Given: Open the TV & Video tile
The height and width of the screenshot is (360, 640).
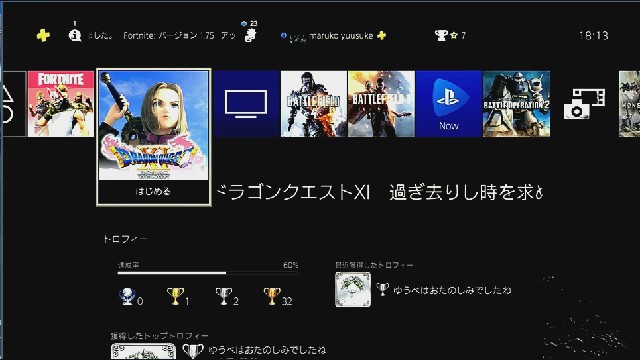Looking at the screenshot, I should [x=246, y=104].
